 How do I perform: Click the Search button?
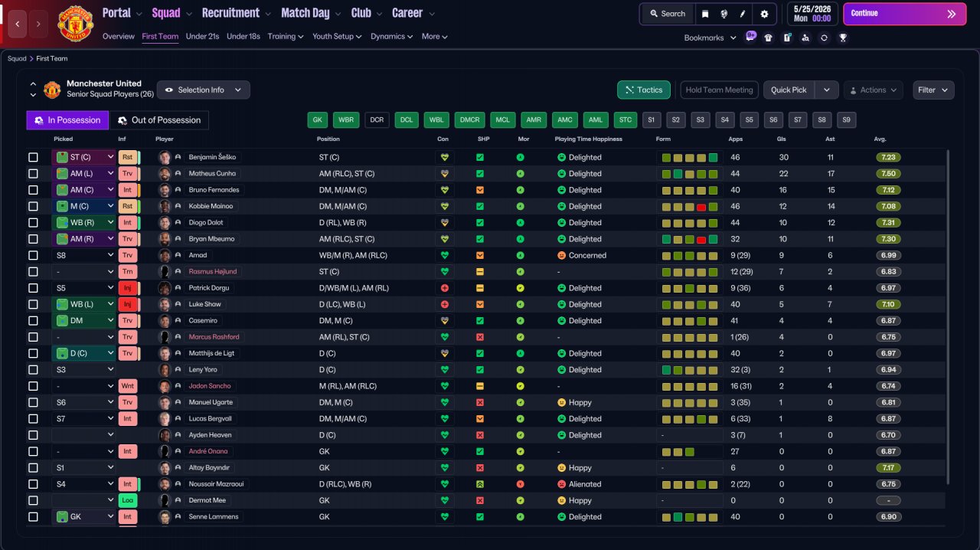pos(667,14)
